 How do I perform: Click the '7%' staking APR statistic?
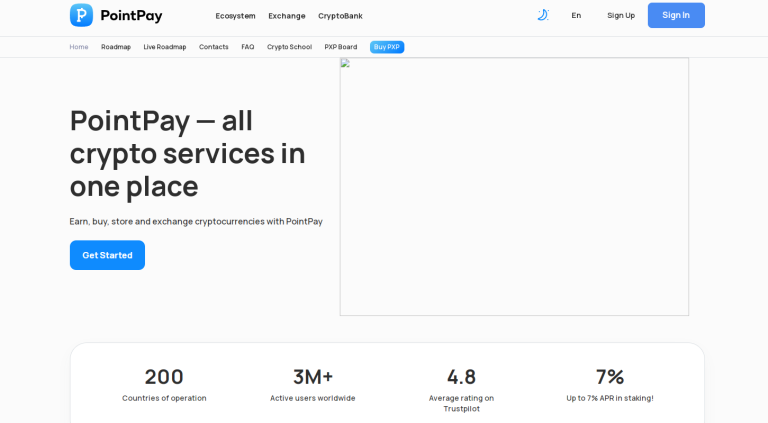tap(610, 377)
